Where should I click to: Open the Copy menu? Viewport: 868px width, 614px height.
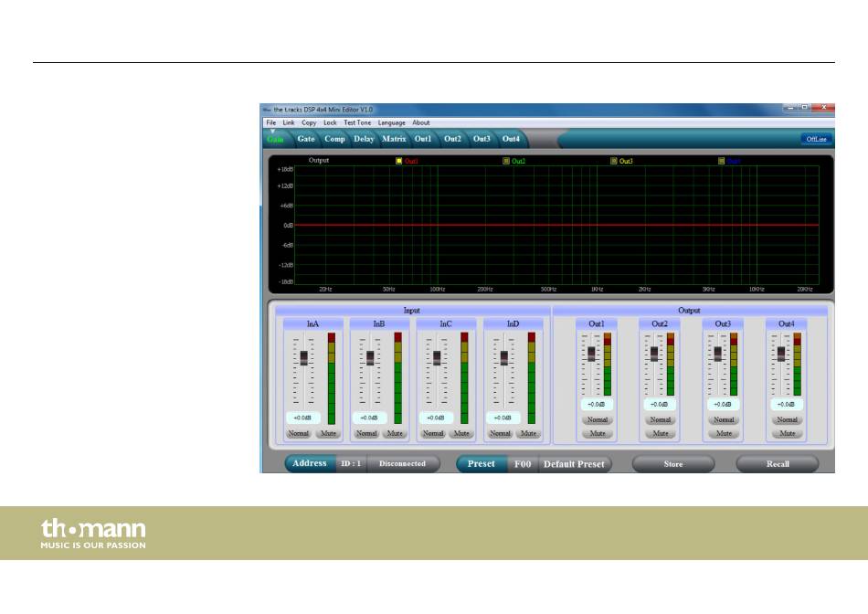tap(309, 123)
